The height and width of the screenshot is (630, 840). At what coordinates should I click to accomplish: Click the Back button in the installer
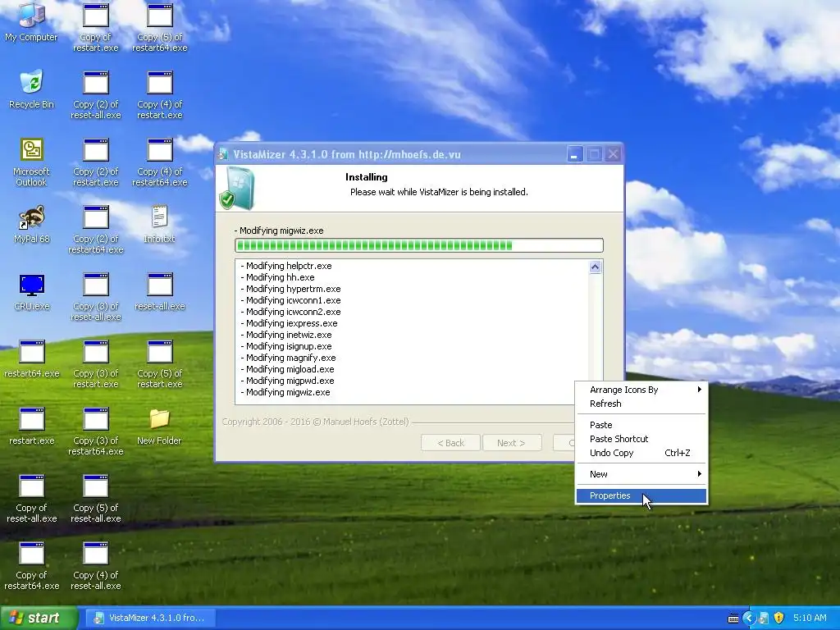click(x=450, y=443)
